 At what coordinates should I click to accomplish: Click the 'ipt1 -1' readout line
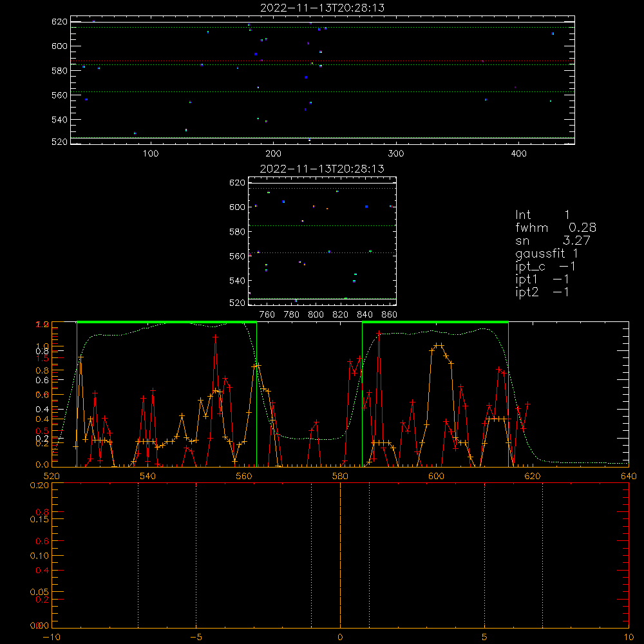[542, 279]
